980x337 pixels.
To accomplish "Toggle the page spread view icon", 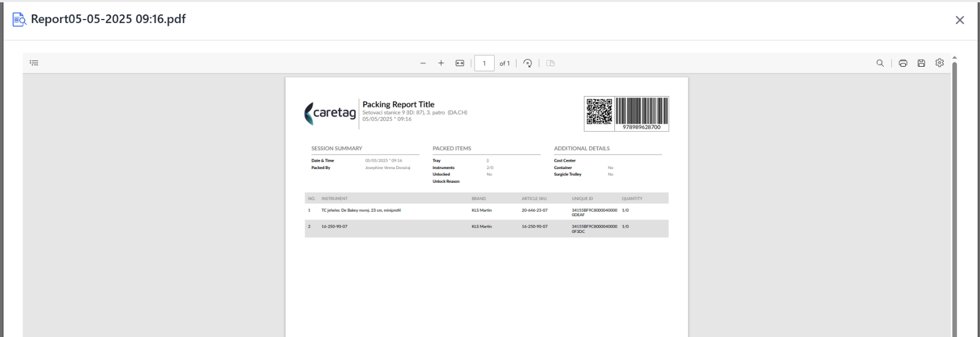I will [550, 63].
